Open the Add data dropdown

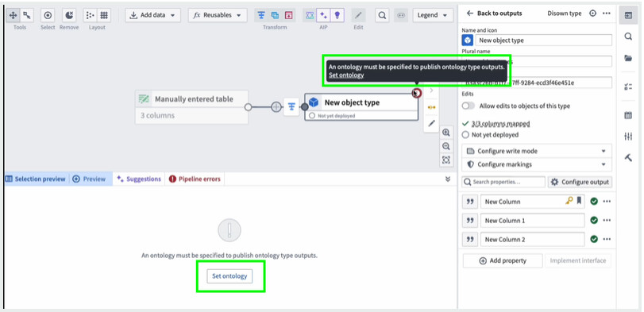[152, 15]
